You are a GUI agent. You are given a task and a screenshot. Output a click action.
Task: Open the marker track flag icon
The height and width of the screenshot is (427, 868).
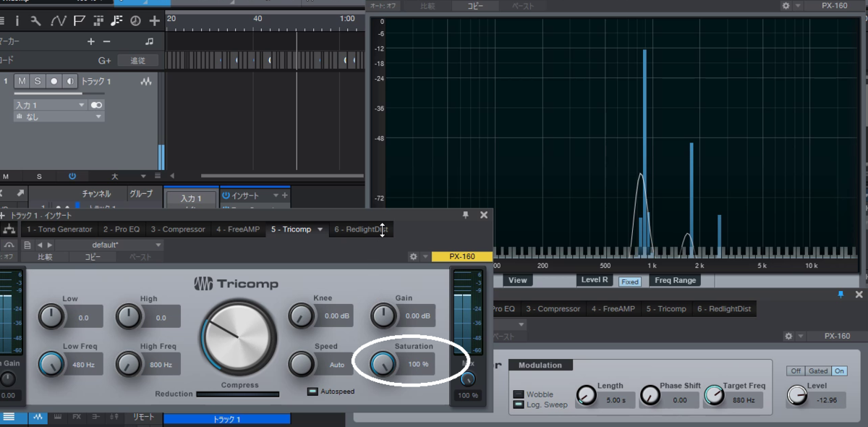tap(79, 21)
